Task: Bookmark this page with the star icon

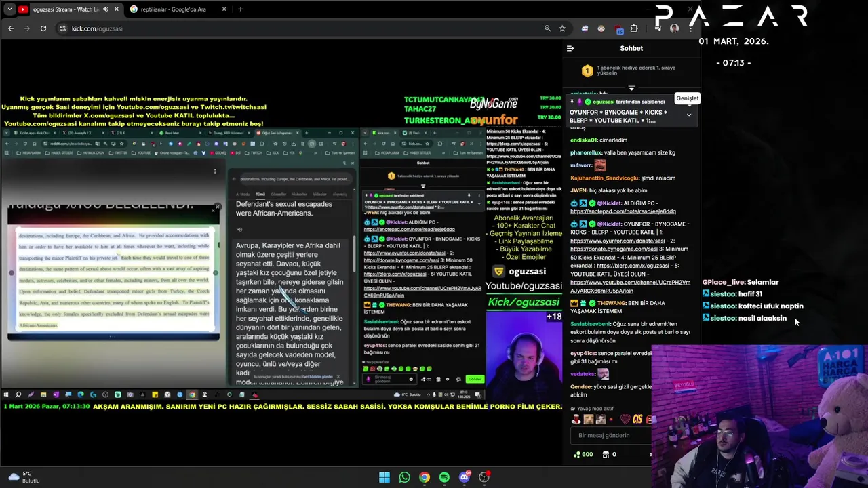Action: coord(562,28)
